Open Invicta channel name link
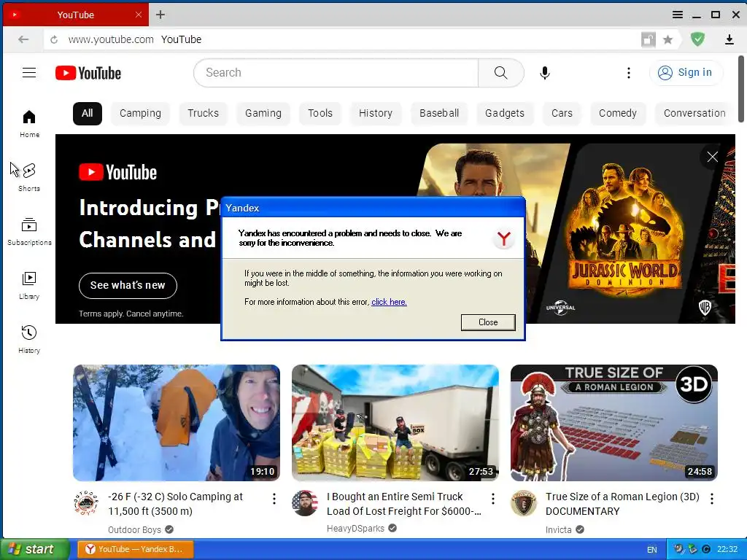The height and width of the screenshot is (560, 747). coord(558,529)
